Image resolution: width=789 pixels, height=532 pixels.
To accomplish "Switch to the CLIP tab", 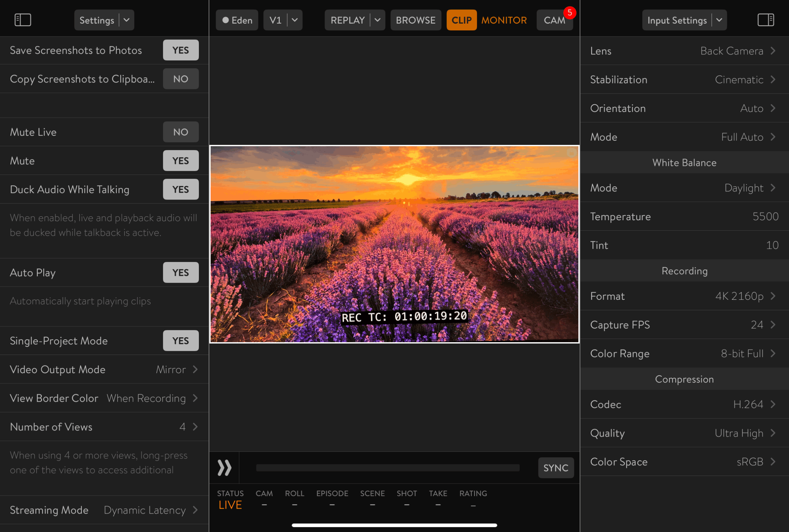I will click(x=461, y=20).
